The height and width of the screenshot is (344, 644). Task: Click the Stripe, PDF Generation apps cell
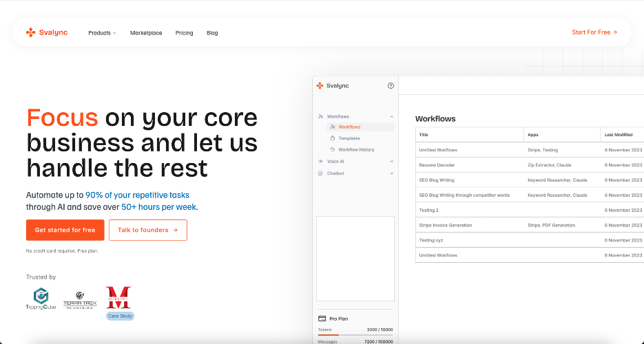point(551,225)
